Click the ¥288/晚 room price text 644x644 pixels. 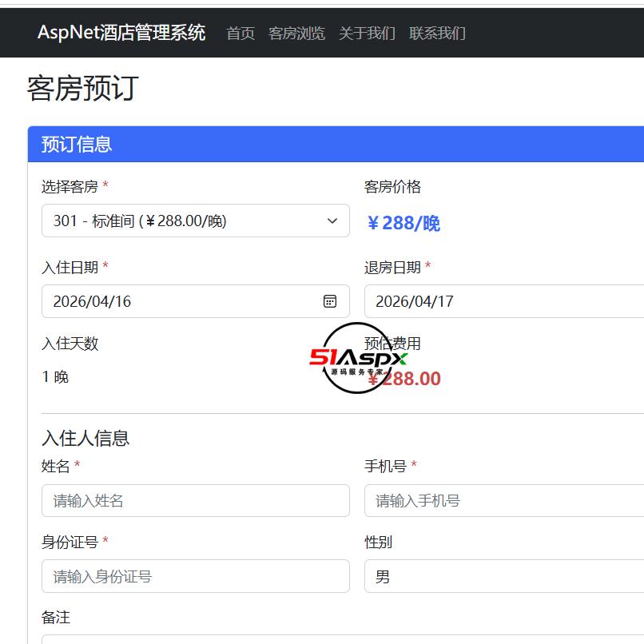tap(403, 223)
